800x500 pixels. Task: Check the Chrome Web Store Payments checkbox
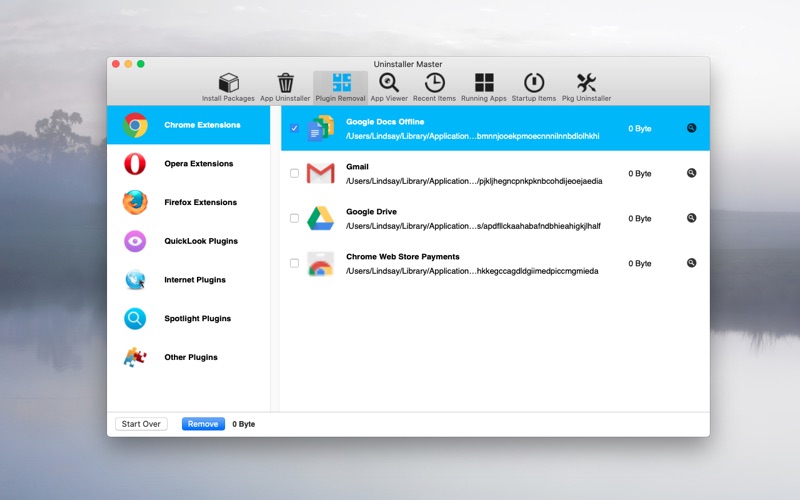coord(294,263)
